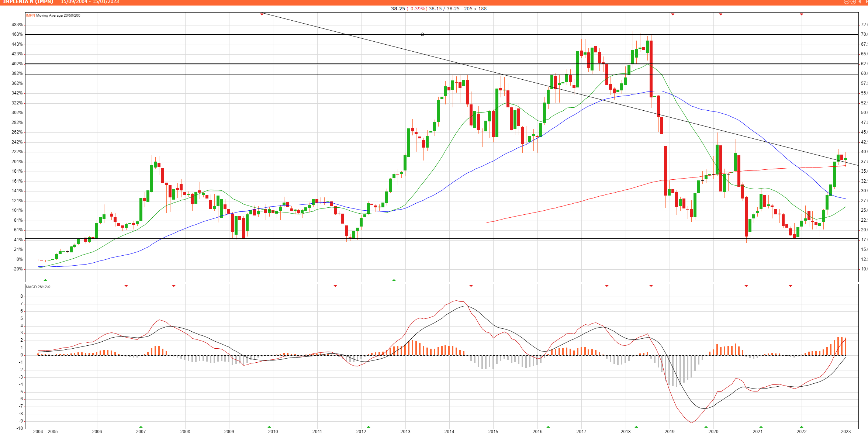Click the zoom in (plus) icon

coord(853,1)
